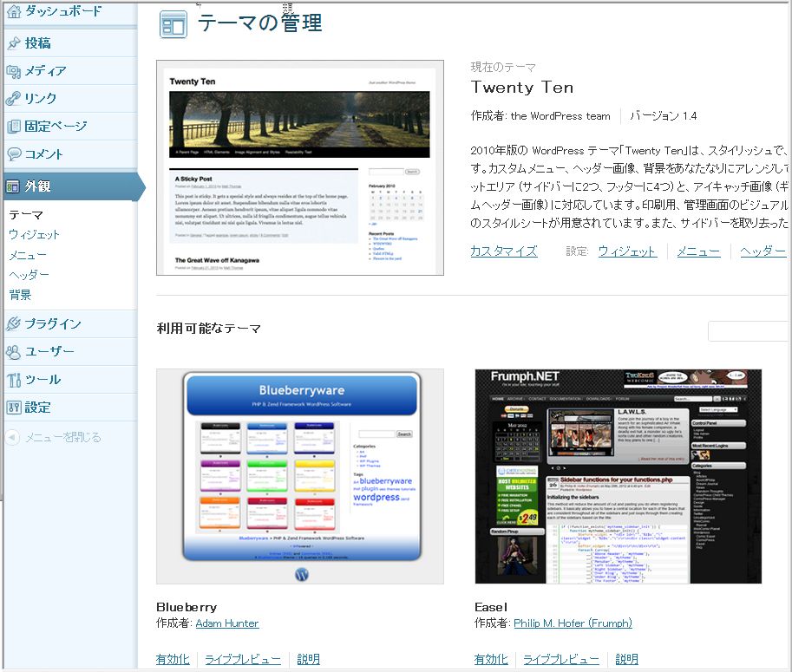This screenshot has width=792, height=672.
Task: Click the theme search input field
Action: click(749, 331)
